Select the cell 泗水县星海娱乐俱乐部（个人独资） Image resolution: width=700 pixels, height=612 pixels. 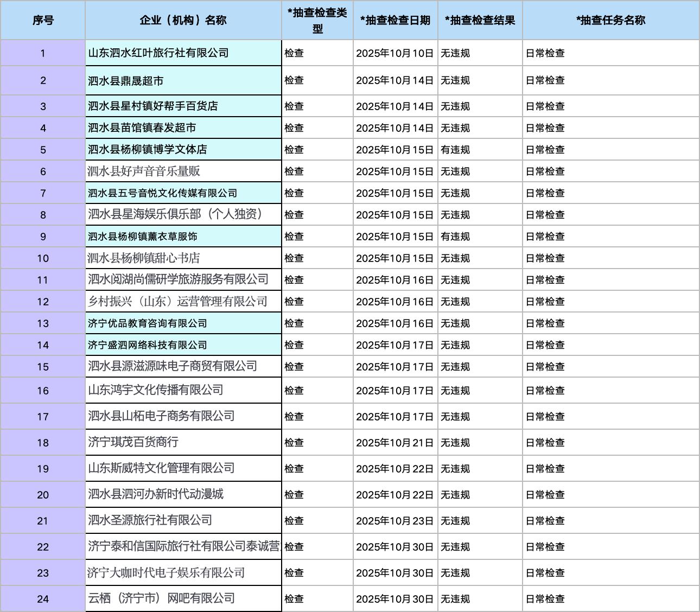pyautogui.click(x=176, y=214)
